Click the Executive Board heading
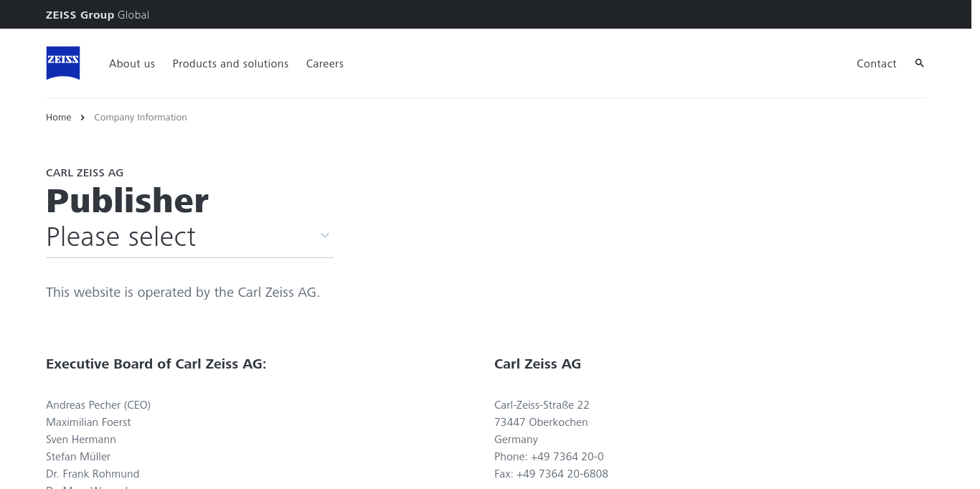Screen dimensions: 980x489 pos(156,364)
